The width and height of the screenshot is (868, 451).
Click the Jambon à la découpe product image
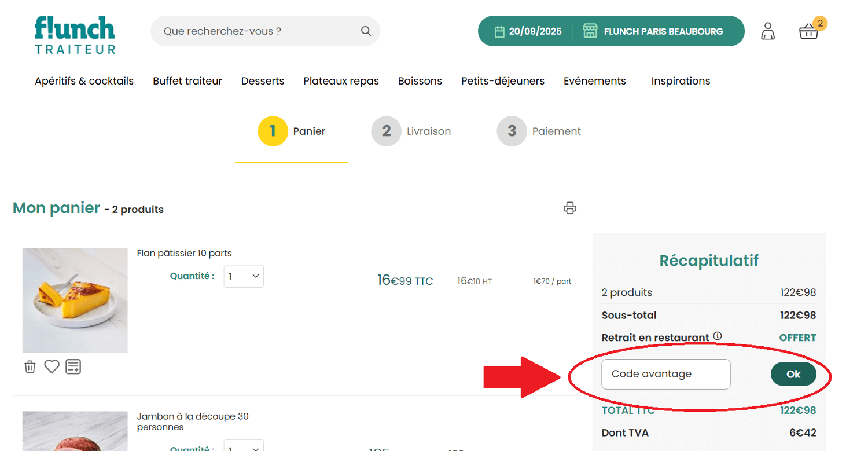pos(75,431)
